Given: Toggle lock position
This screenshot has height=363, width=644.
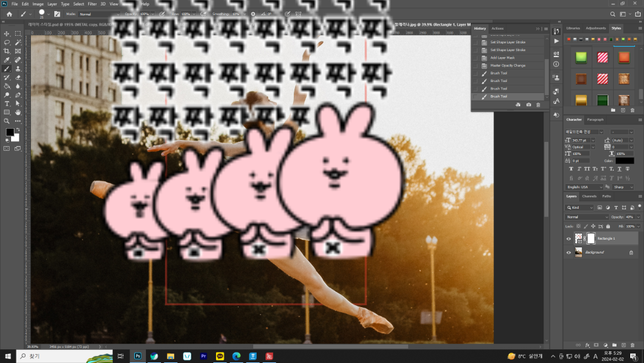Looking at the screenshot, I should click(x=593, y=227).
